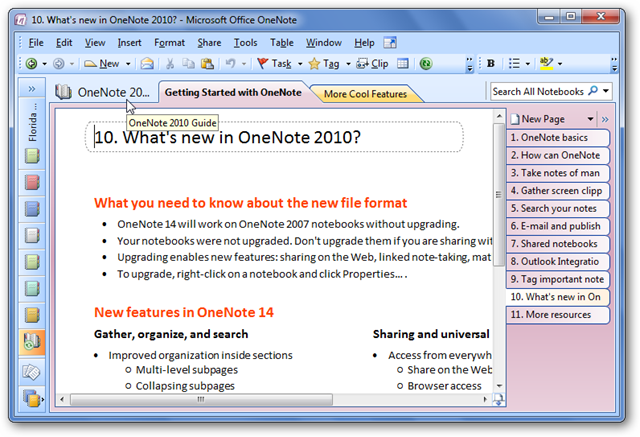Screen dimensions: 640x437
Task: Open the orange-yellow notebook in sidebar
Action: tap(32, 315)
